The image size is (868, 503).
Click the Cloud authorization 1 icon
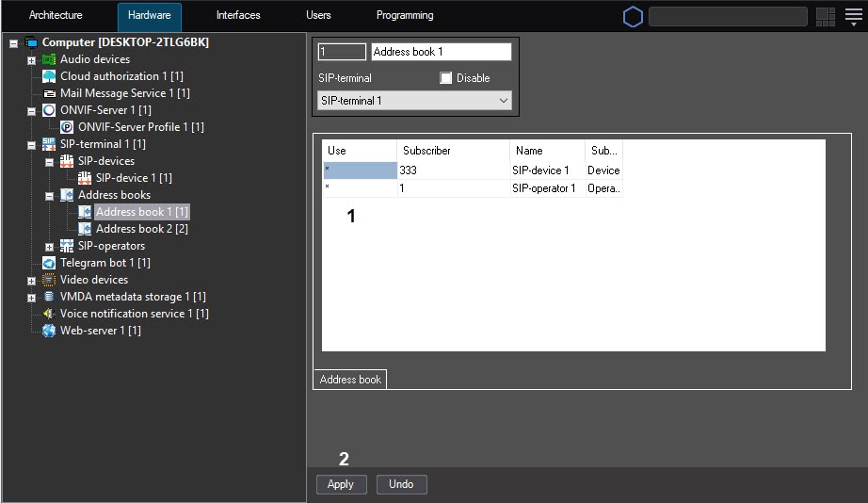tap(49, 76)
